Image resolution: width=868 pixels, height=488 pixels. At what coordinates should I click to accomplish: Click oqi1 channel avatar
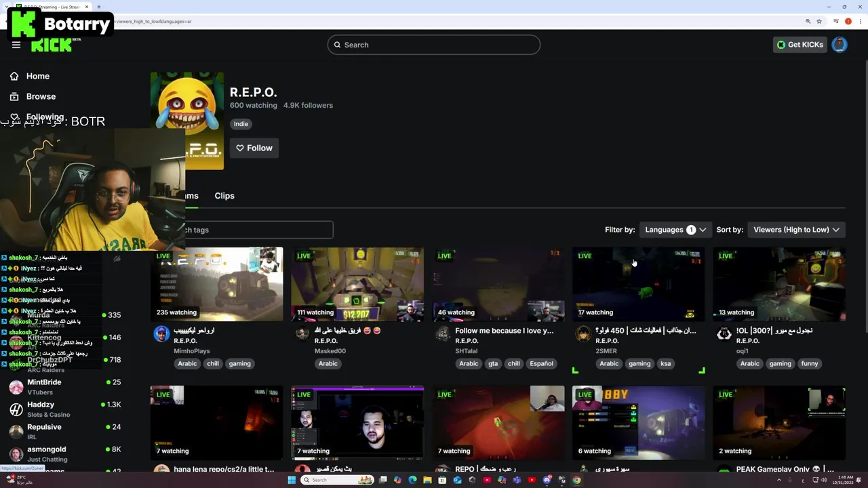[x=724, y=333]
